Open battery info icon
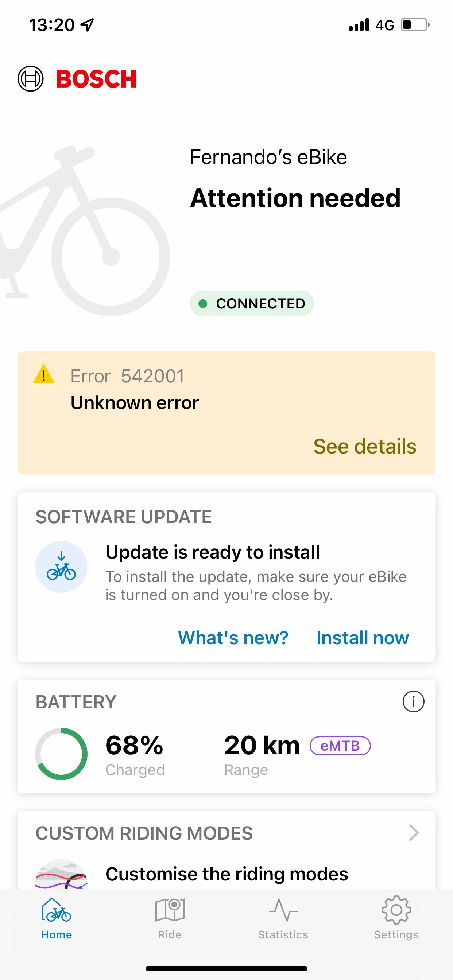 coord(413,701)
